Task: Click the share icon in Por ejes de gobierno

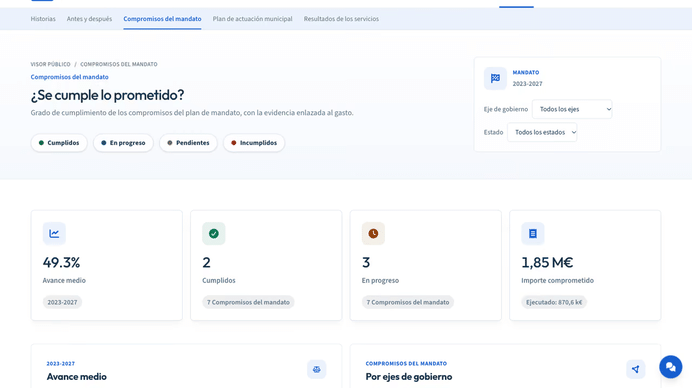Action: [636, 369]
